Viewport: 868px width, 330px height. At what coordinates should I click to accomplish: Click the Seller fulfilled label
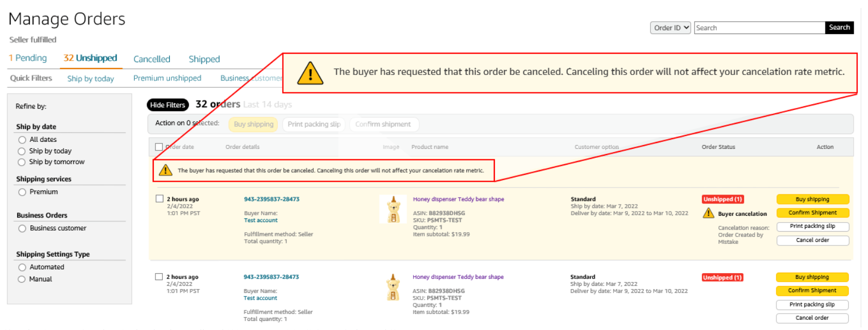coord(33,40)
